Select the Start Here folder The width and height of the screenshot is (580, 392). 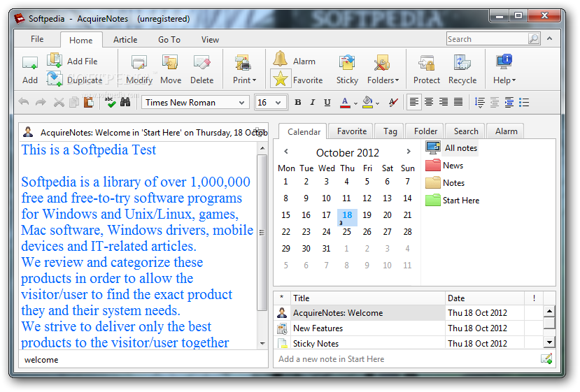[x=453, y=201]
